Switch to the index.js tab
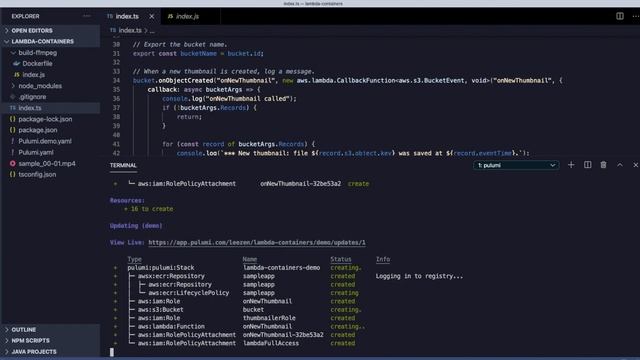 [187, 16]
